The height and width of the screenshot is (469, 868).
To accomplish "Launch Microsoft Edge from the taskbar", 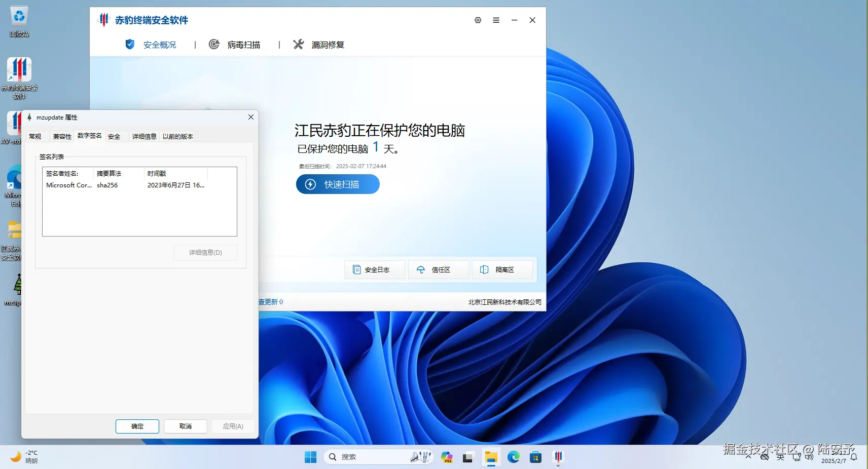I will [x=513, y=457].
